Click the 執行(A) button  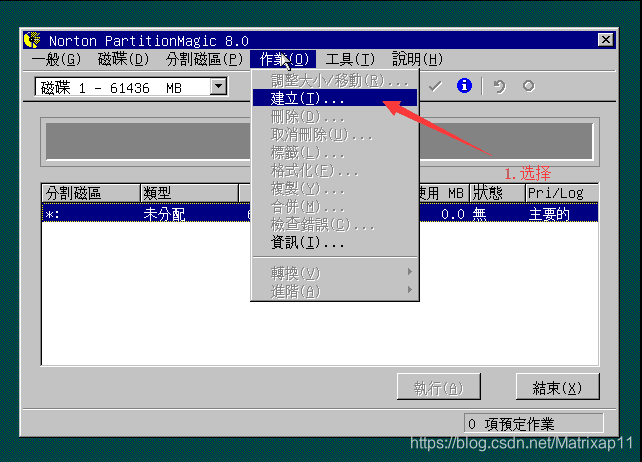click(x=439, y=387)
